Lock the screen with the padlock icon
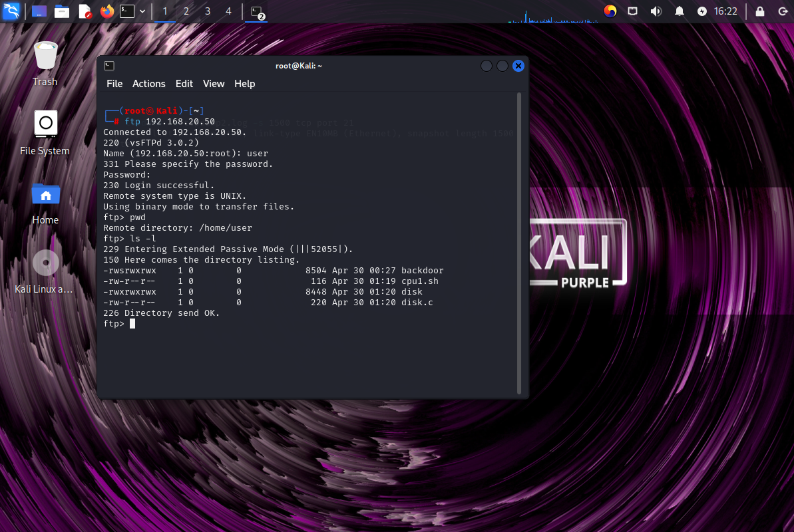The width and height of the screenshot is (794, 532). click(760, 11)
